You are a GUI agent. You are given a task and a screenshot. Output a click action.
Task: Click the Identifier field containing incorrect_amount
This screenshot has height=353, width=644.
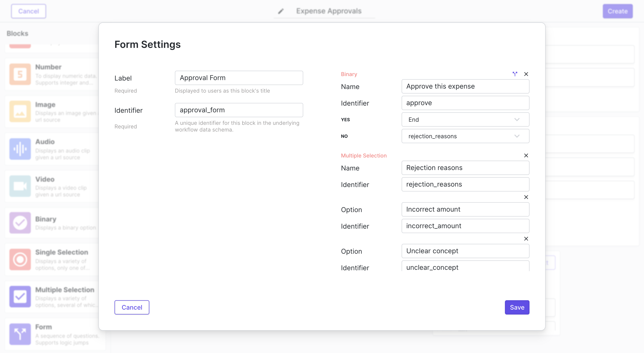[465, 226]
